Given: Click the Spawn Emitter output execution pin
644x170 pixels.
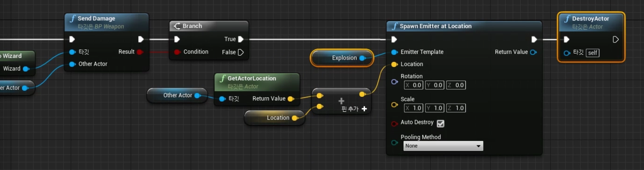Looking at the screenshot, I should (x=534, y=39).
